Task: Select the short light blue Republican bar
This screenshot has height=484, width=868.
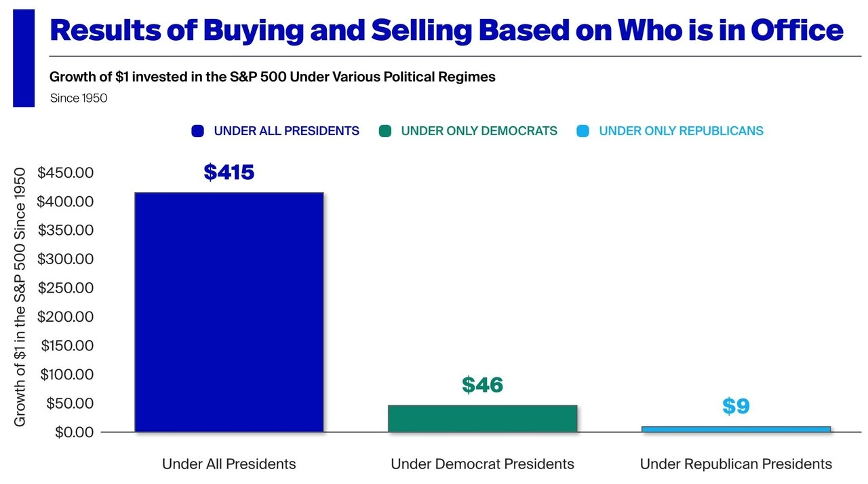Action: pyautogui.click(x=736, y=429)
